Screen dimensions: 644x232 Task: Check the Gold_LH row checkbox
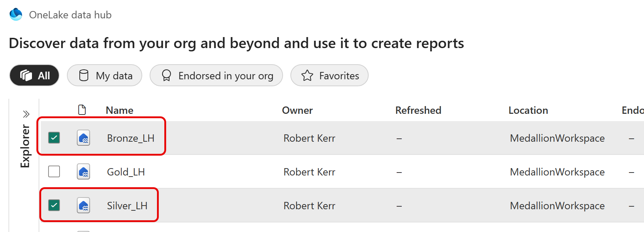tap(54, 171)
